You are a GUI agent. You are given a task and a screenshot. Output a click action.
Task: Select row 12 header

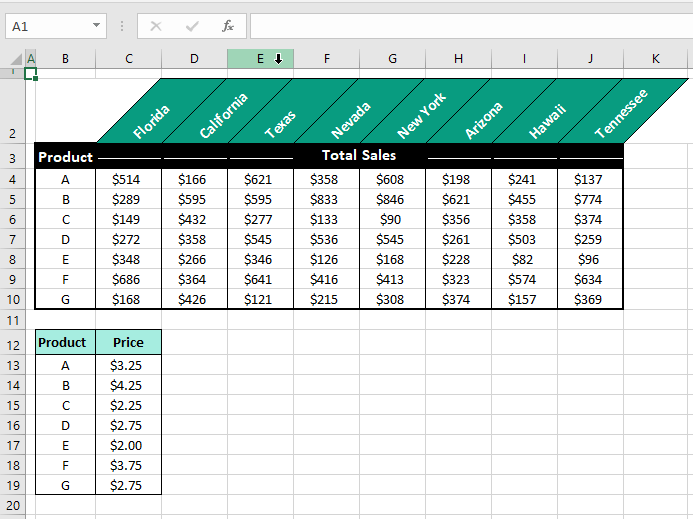click(x=12, y=343)
